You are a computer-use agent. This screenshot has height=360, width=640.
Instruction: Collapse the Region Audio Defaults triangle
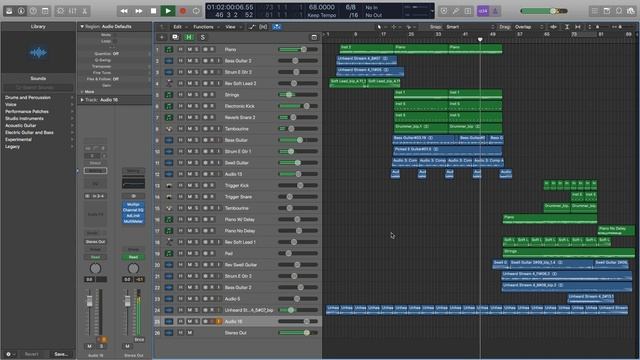82,27
